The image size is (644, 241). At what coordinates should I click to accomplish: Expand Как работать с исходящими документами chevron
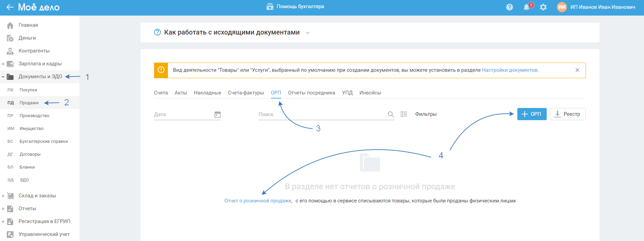pyautogui.click(x=308, y=33)
